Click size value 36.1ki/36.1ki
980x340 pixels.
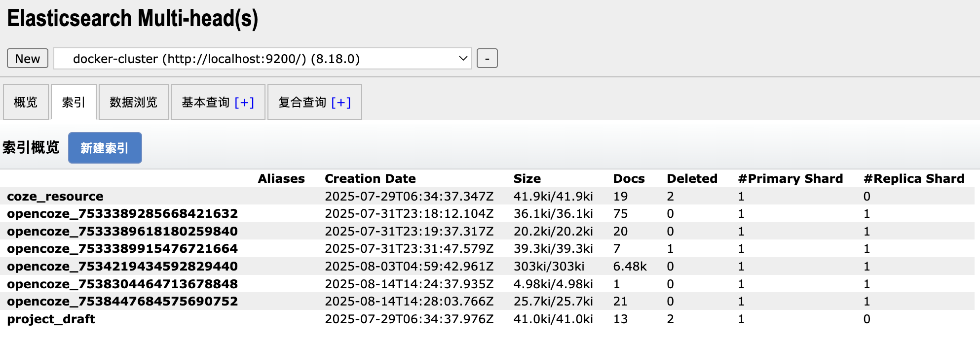[x=553, y=213]
